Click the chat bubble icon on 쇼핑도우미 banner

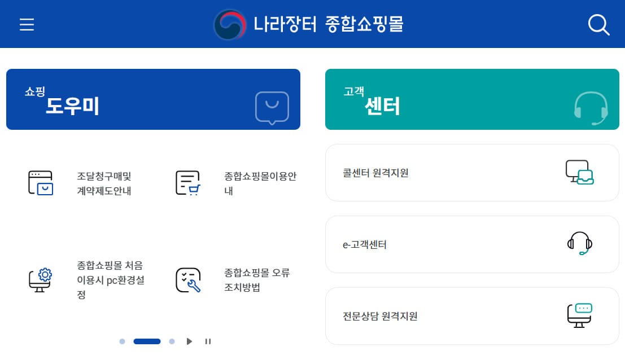point(272,107)
